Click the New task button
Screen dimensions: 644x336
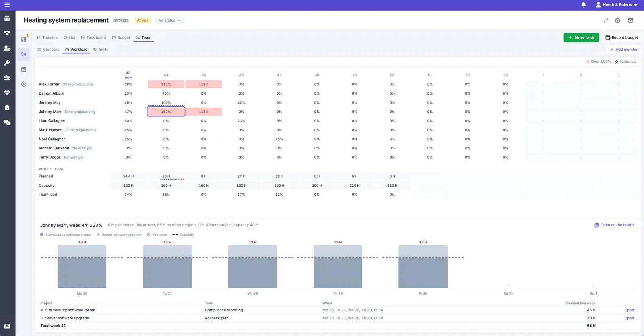[581, 37]
